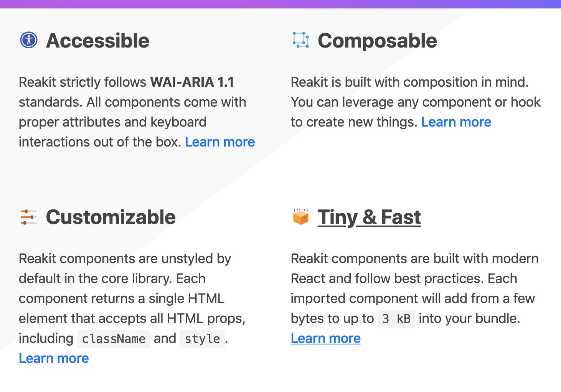Click the purple gradient banner at top

(280, 4)
